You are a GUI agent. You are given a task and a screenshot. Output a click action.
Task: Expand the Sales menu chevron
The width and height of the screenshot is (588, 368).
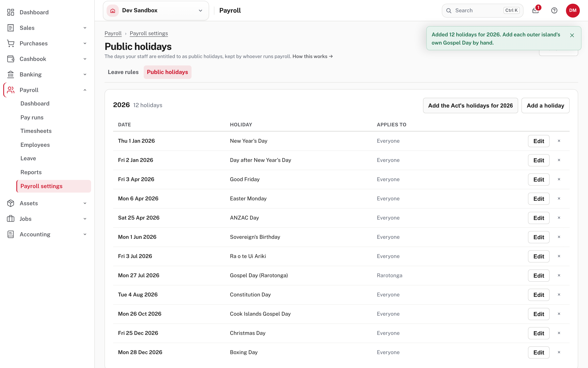[85, 28]
